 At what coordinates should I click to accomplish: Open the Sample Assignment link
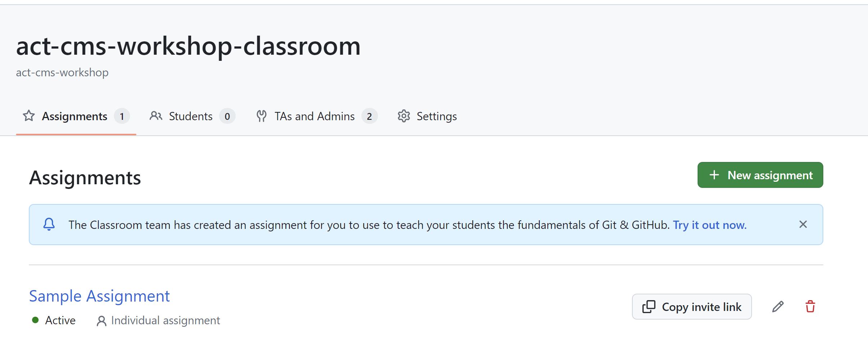99,296
